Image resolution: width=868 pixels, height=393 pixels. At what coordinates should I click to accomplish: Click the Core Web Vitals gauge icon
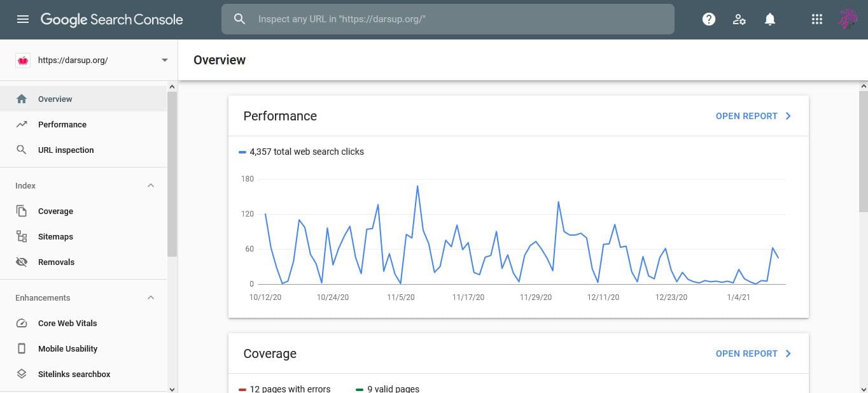coord(22,323)
